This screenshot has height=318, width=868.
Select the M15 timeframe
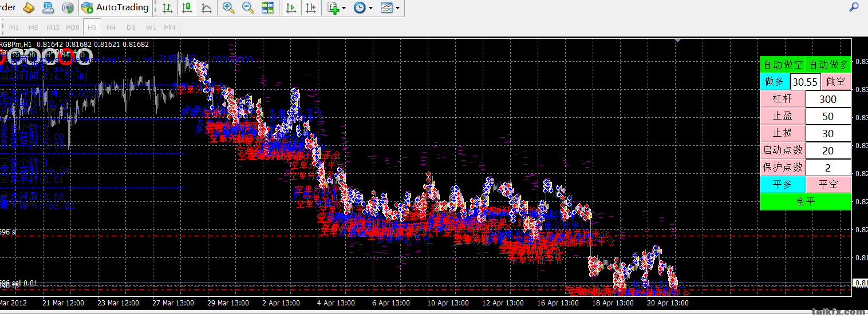(x=53, y=27)
